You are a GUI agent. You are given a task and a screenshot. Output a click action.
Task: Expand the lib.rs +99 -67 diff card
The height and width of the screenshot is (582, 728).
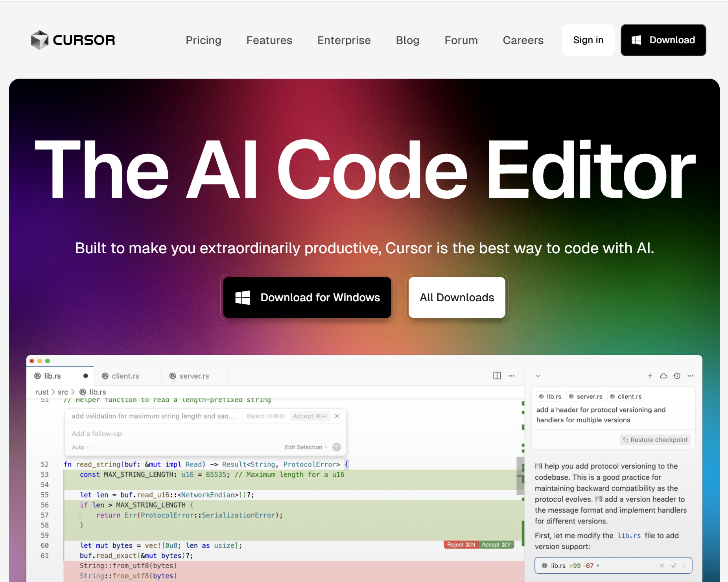tap(685, 565)
